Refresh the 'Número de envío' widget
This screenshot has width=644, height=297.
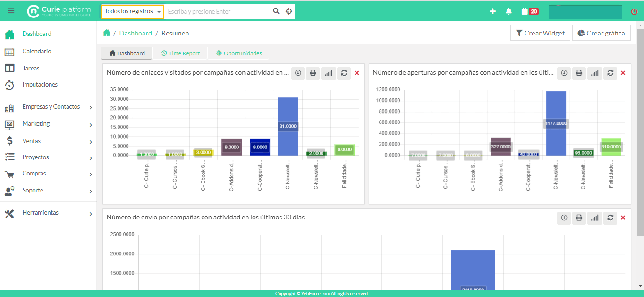pyautogui.click(x=610, y=218)
